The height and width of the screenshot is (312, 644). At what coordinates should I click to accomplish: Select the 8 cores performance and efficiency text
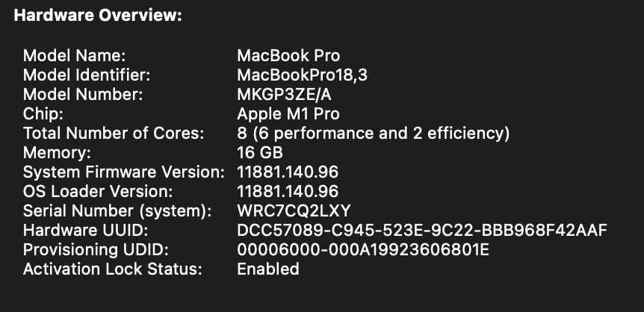(373, 134)
